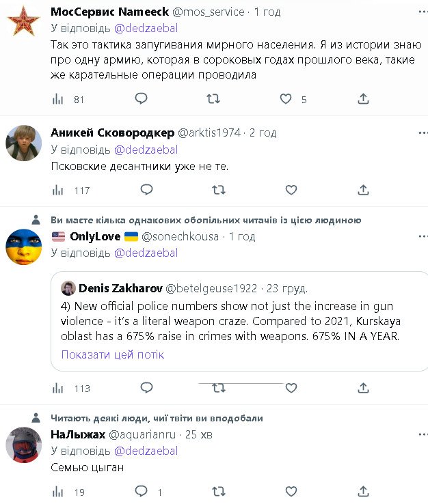The image size is (428, 504).
Task: Share the МосСервис Nameeck tweet
Action: pos(363,99)
